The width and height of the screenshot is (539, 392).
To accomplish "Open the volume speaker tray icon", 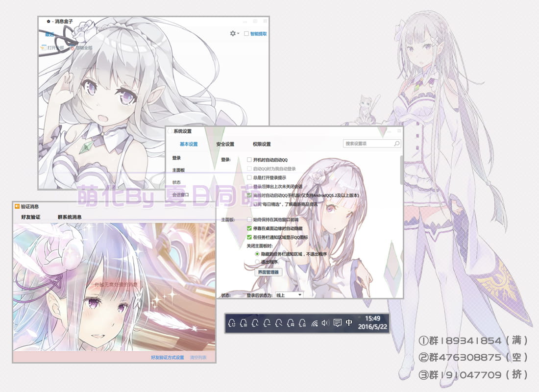I will [x=325, y=323].
